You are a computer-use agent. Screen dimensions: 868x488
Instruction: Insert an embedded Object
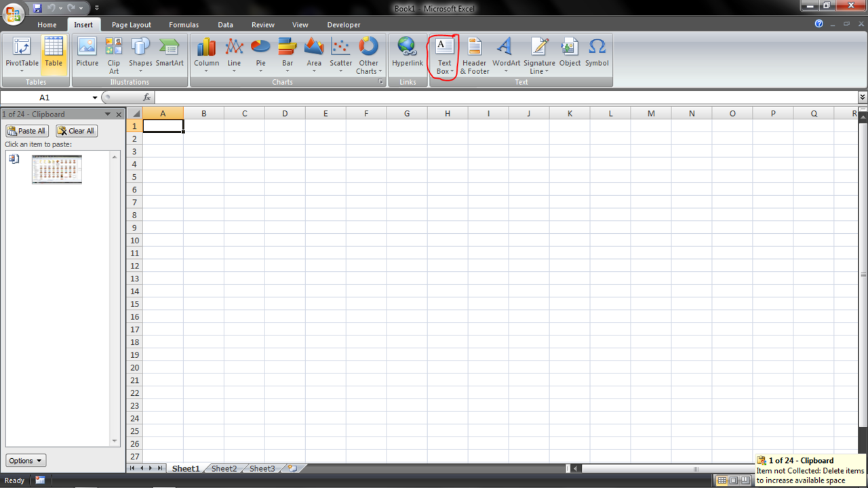click(570, 53)
